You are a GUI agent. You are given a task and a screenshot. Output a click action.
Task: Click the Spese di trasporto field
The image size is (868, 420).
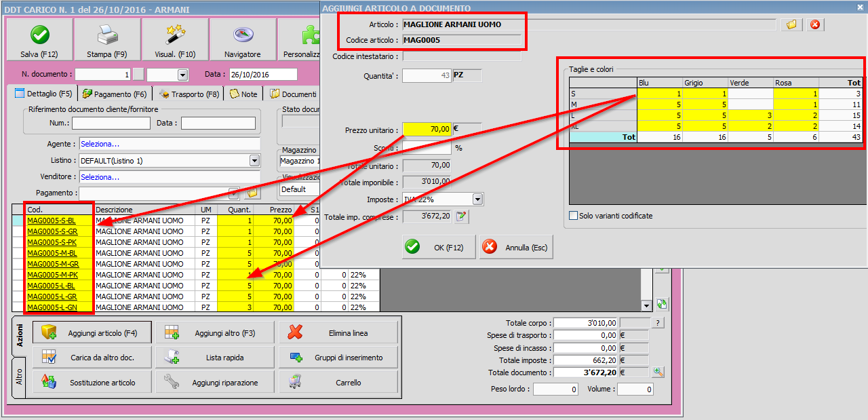tap(586, 335)
